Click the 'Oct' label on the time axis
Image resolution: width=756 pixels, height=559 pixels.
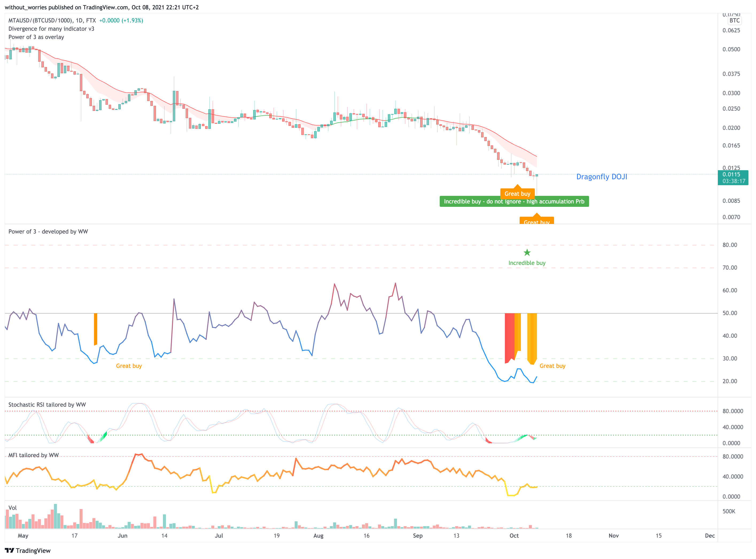coord(514,536)
